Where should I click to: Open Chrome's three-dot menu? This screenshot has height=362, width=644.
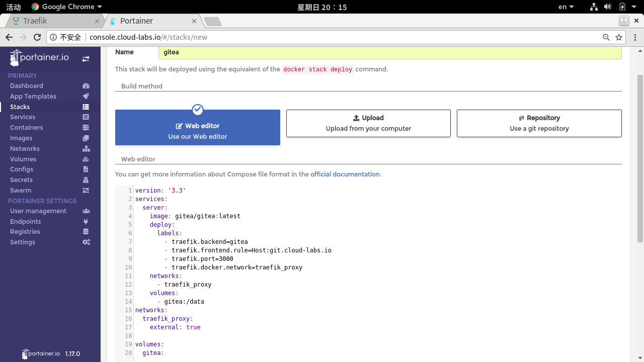tap(635, 37)
